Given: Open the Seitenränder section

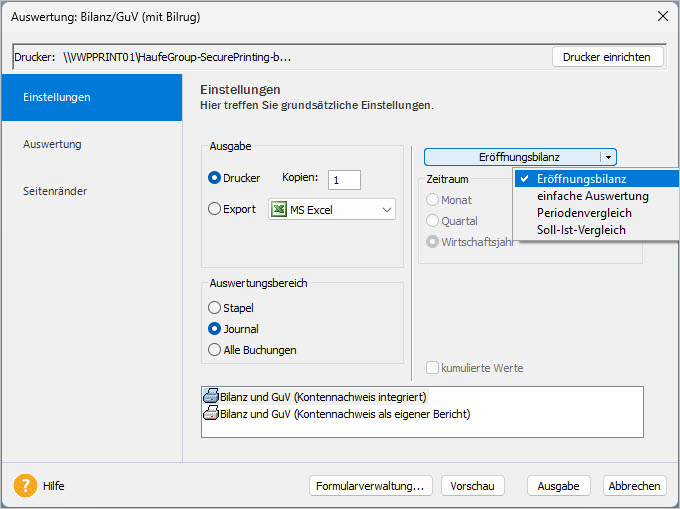Looking at the screenshot, I should 55,190.
